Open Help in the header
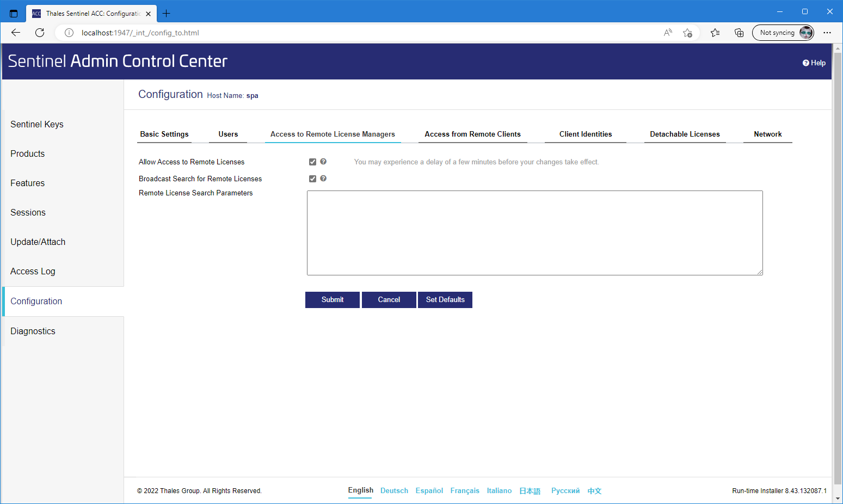Screen dimensions: 843x504 coord(814,63)
